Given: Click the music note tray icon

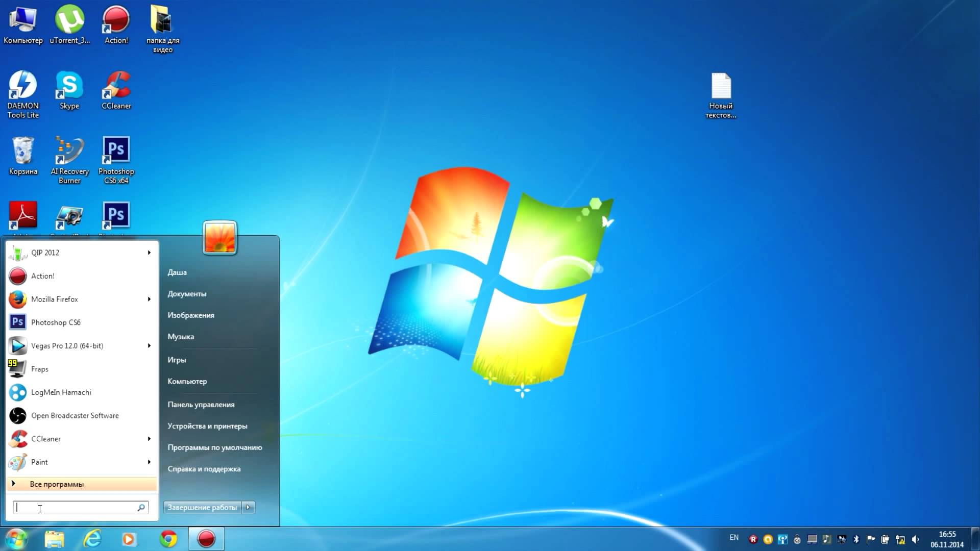Looking at the screenshot, I should pyautogui.click(x=826, y=539).
